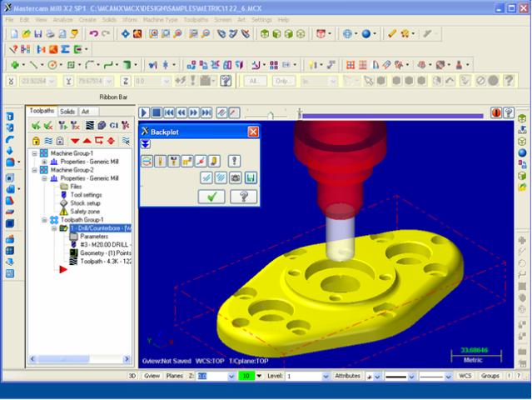Confirm Backplot with green checkmark button

coord(211,197)
